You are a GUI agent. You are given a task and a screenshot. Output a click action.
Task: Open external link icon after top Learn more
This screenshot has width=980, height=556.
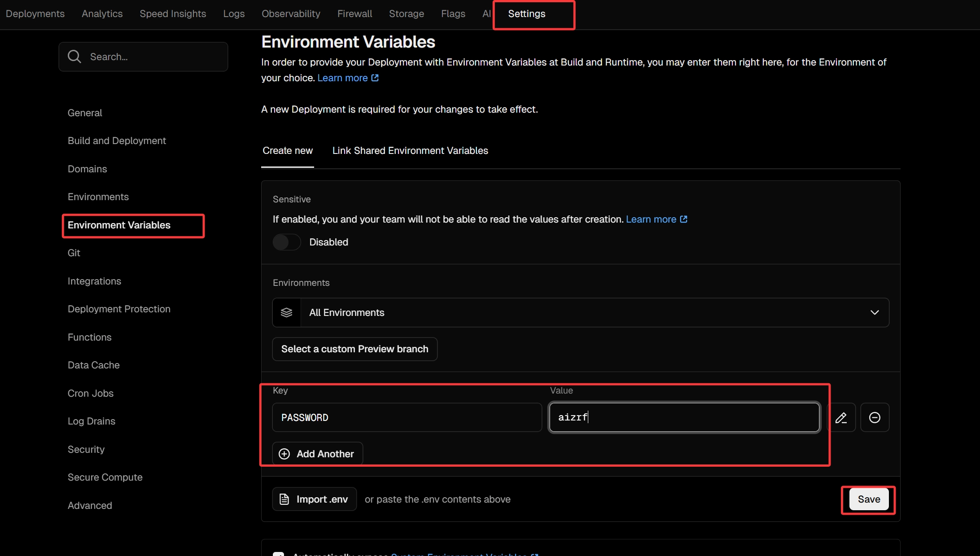pos(375,78)
